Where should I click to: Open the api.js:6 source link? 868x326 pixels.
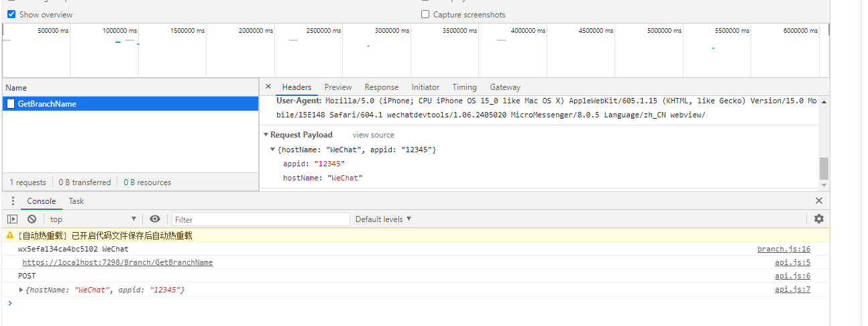pyautogui.click(x=792, y=276)
